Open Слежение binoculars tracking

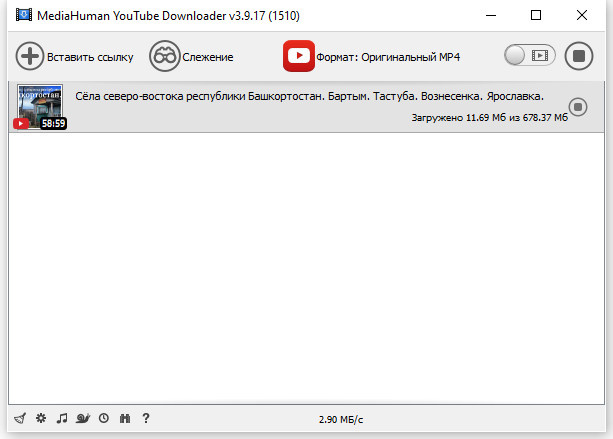click(165, 56)
